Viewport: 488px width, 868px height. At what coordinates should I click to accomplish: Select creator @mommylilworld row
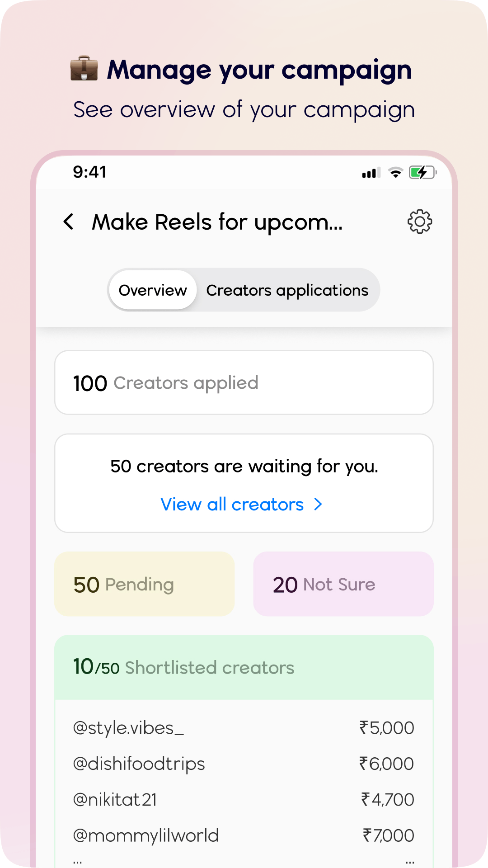click(244, 835)
